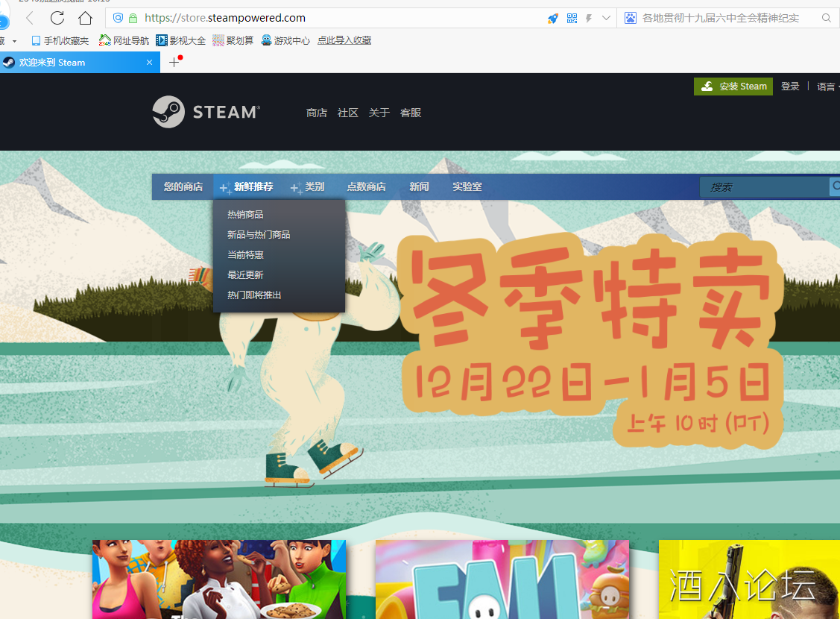Choose 新品与热门商品 from the dropdown menu
The image size is (840, 619).
coord(259,235)
